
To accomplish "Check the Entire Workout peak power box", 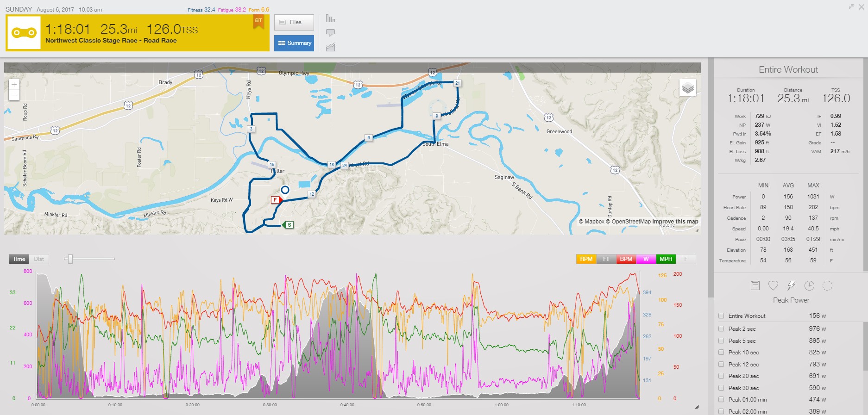I will pos(721,316).
